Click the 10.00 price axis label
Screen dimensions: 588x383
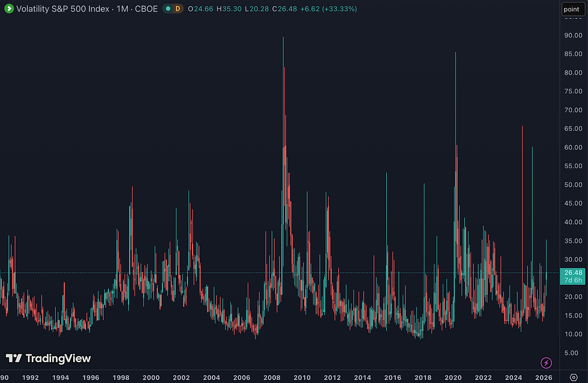click(573, 334)
